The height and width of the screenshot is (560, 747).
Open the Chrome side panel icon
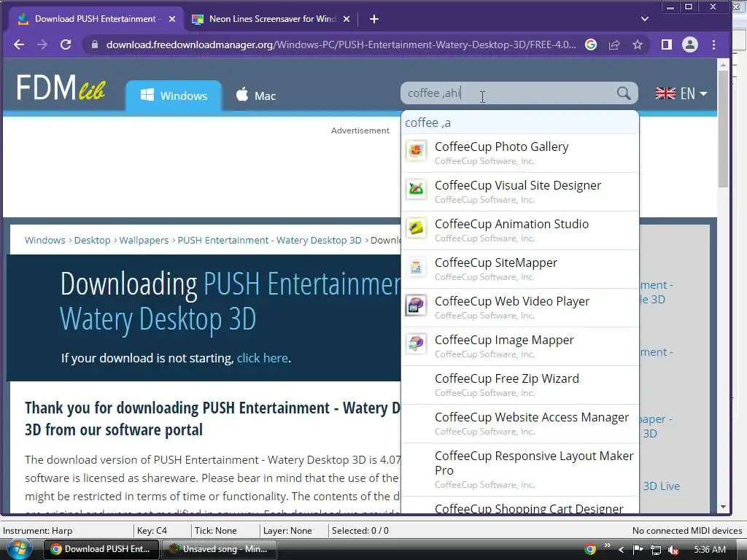click(667, 44)
